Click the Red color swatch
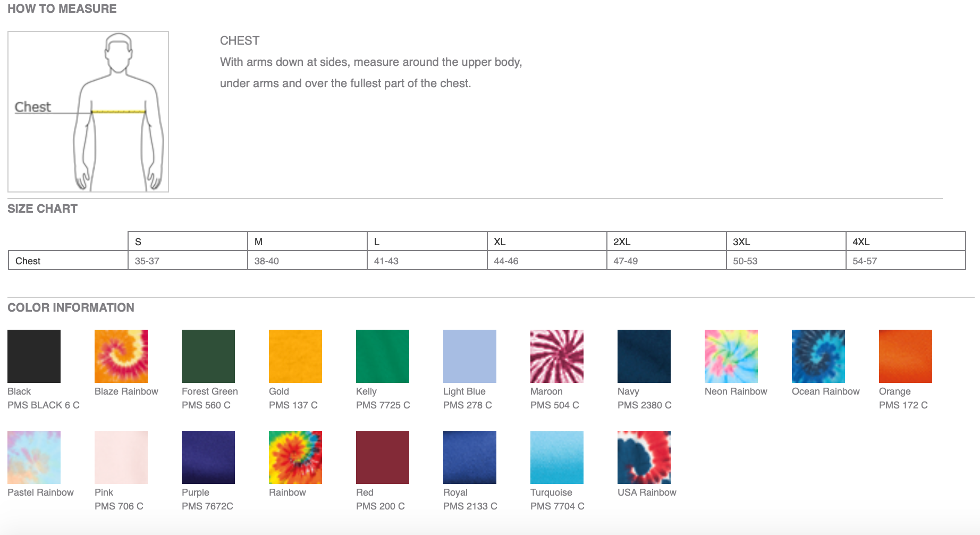The width and height of the screenshot is (980, 535). (x=383, y=457)
